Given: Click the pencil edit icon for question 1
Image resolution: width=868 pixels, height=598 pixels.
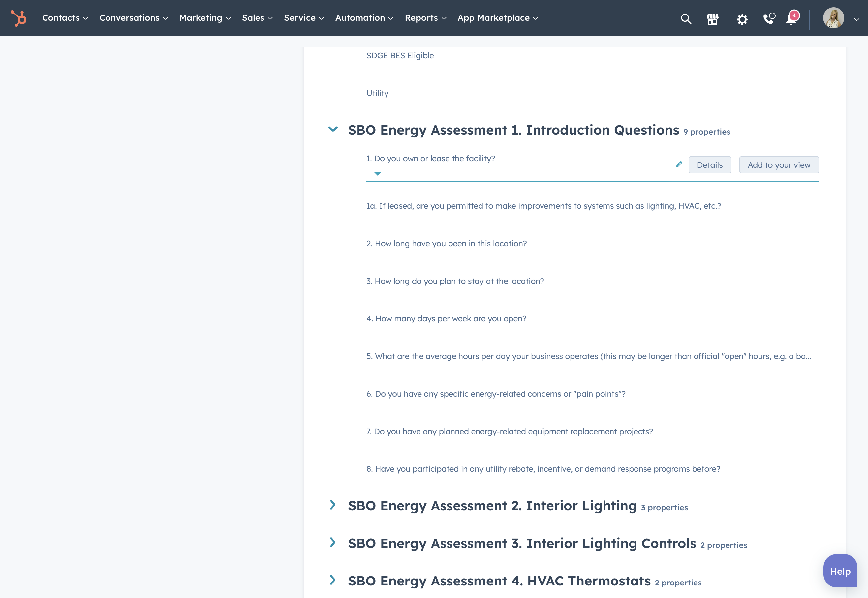Looking at the screenshot, I should point(679,164).
